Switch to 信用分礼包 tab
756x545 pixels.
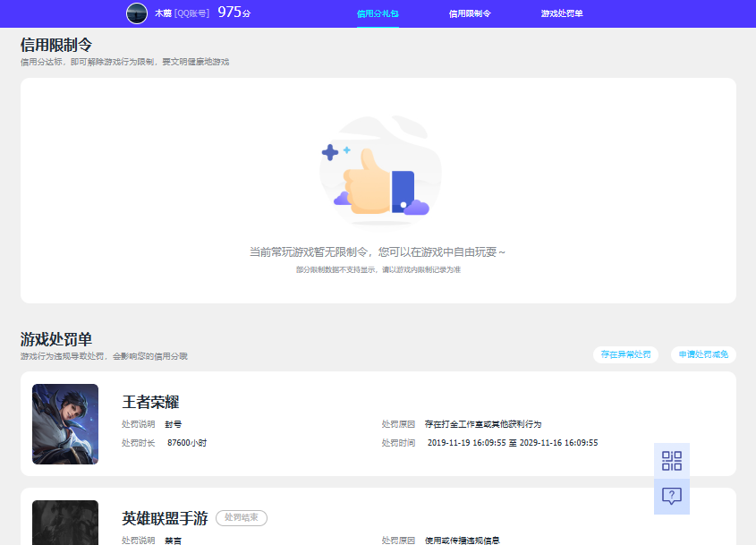(x=378, y=13)
